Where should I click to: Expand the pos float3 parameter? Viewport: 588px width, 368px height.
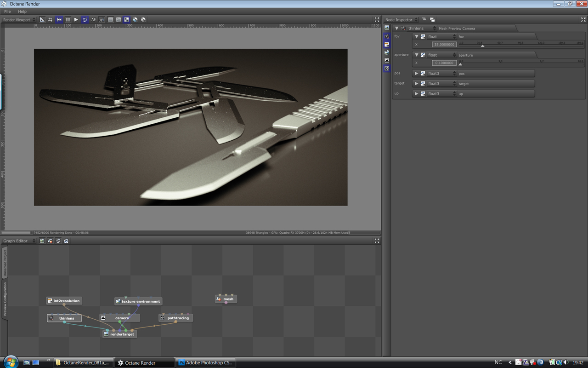coord(417,74)
